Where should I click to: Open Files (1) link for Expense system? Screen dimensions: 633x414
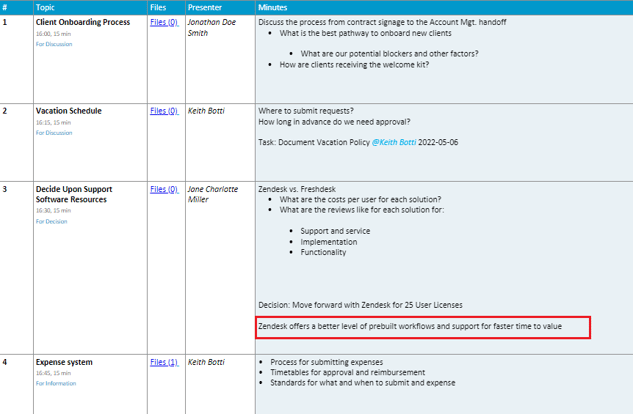(x=164, y=362)
